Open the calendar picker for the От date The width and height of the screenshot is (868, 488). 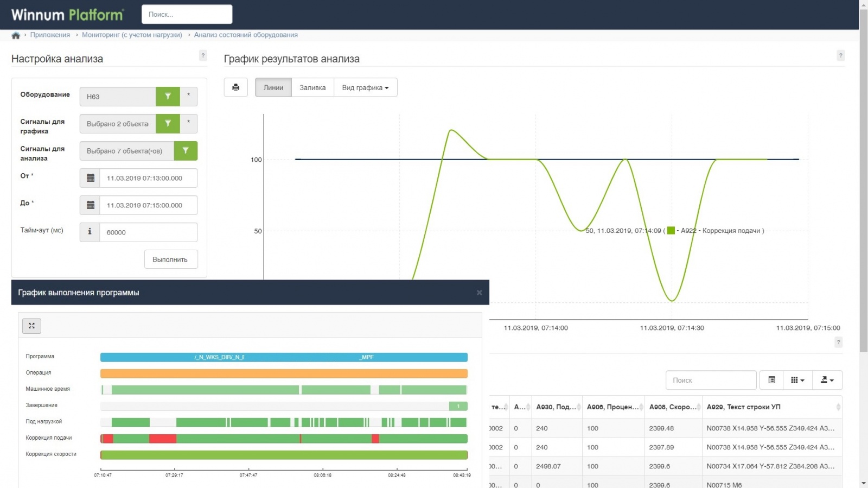pyautogui.click(x=90, y=178)
